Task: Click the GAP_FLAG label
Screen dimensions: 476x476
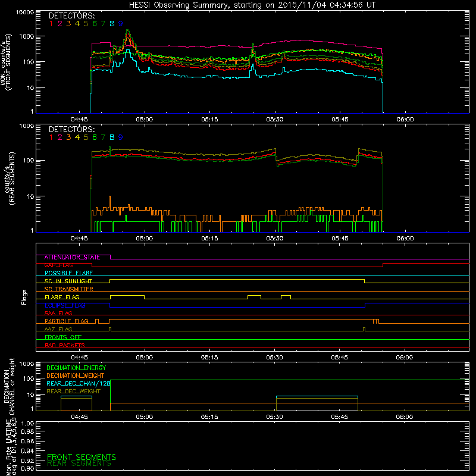Action: click(x=59, y=265)
